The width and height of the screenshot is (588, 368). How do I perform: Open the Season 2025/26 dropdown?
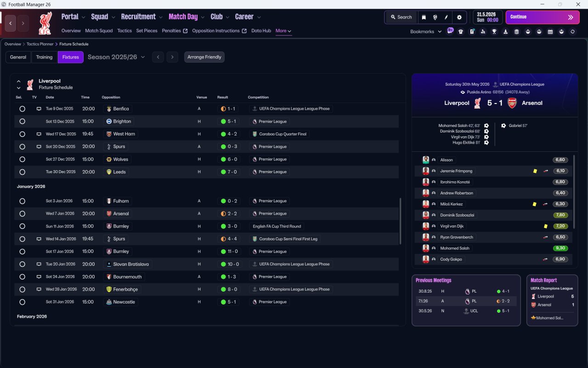pos(116,57)
